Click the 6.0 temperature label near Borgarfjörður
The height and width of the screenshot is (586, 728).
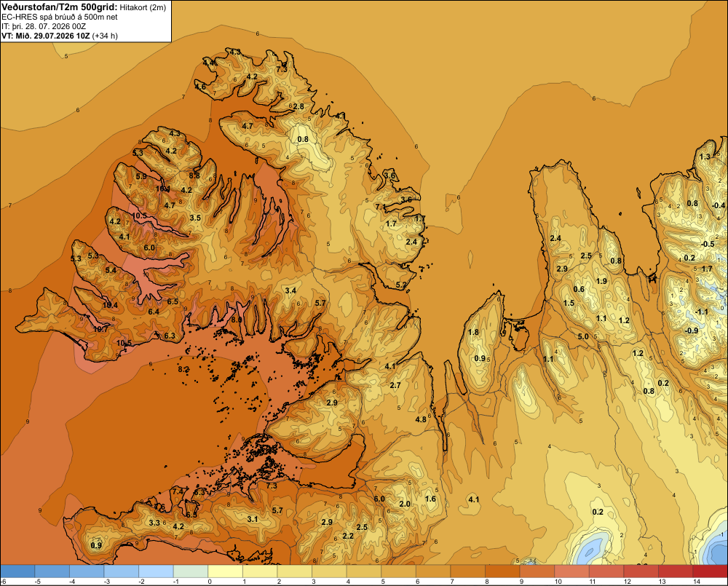pyautogui.click(x=379, y=499)
